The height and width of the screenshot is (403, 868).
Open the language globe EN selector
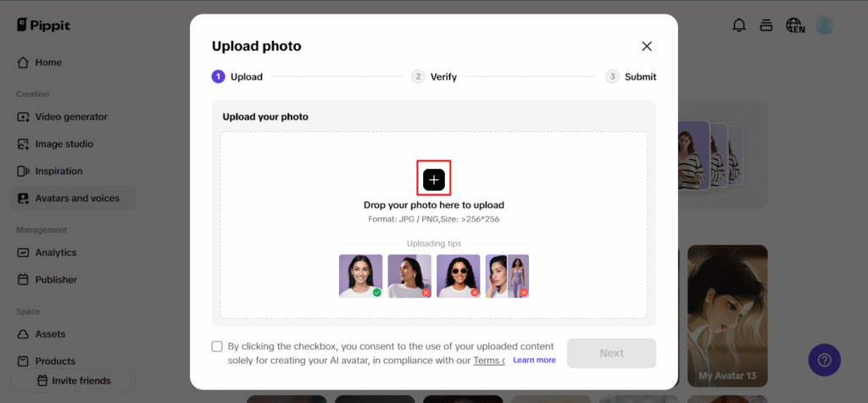pos(795,25)
